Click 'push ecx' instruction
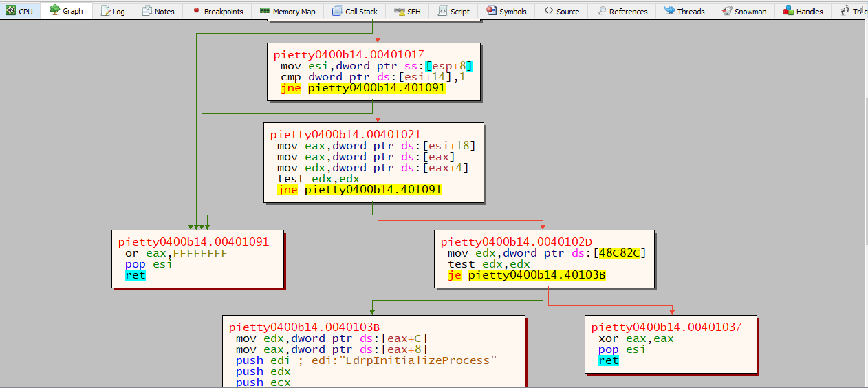The width and height of the screenshot is (868, 388). pos(263,382)
